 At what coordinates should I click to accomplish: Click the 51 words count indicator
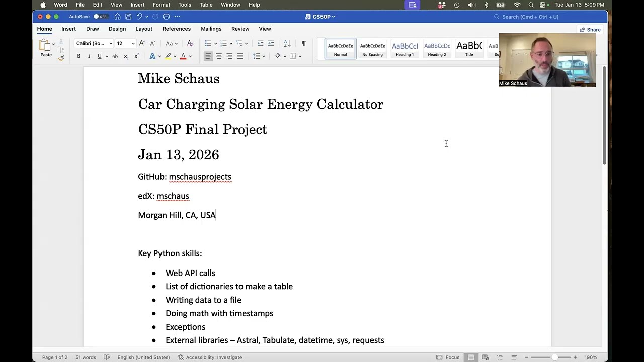click(86, 357)
